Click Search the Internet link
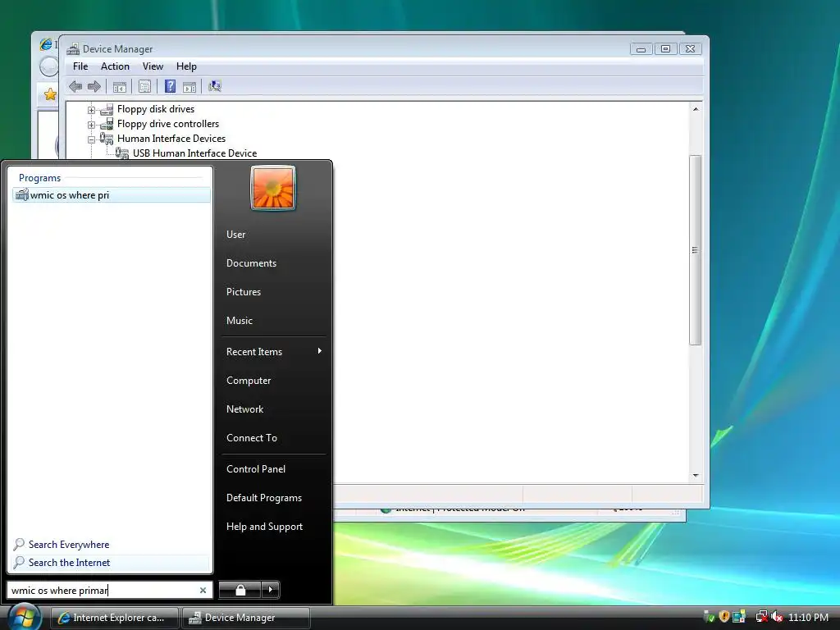 pos(69,563)
